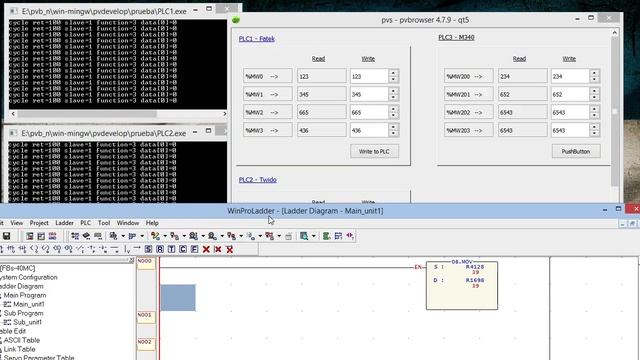
Task: Decrease the %MW201 write value spinner
Action: [594, 98]
